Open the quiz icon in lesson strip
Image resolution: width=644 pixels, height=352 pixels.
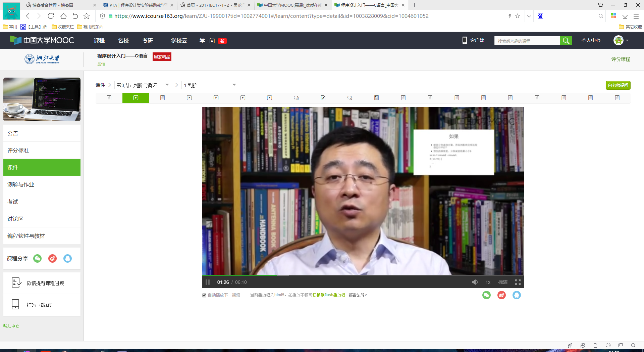323,98
